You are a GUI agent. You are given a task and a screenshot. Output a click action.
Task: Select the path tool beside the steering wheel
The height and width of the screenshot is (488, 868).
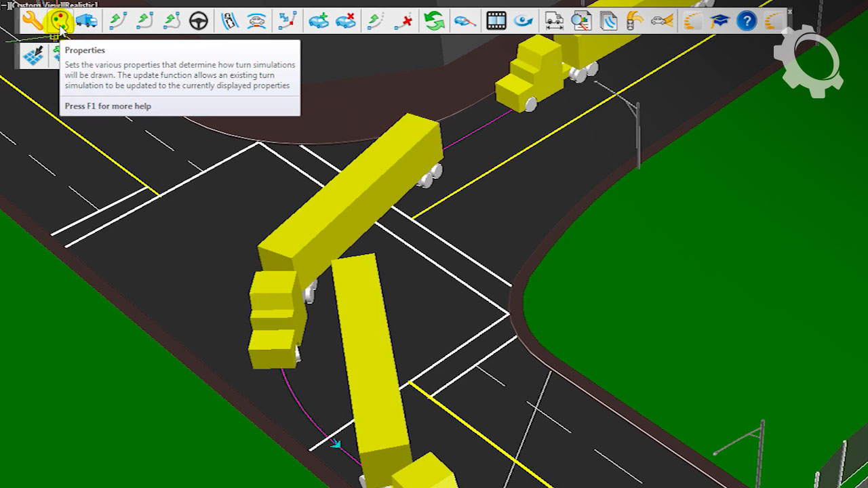pos(172,21)
